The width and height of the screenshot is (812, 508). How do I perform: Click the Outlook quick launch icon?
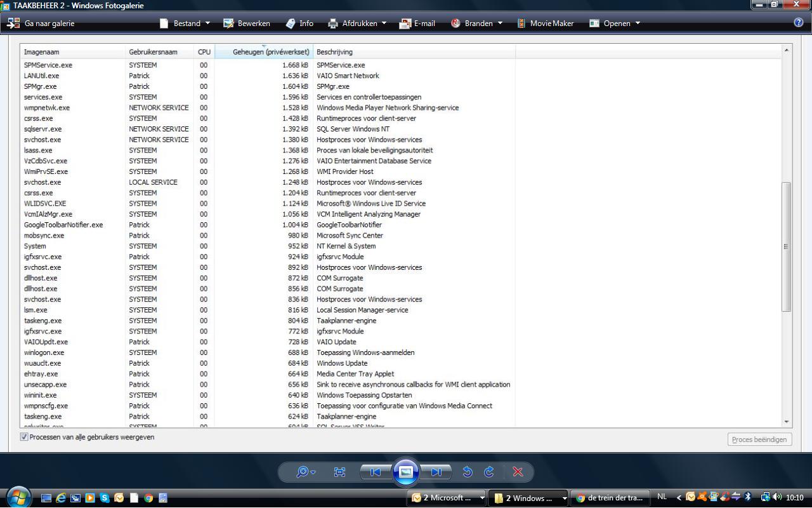coord(119,498)
